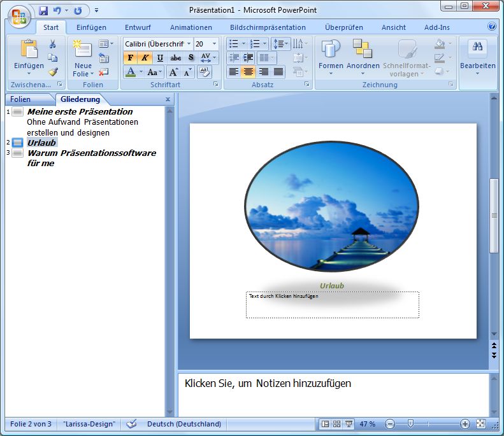The height and width of the screenshot is (436, 504).
Task: Insert a new slide with Neue Folie icon
Action: coord(82,49)
